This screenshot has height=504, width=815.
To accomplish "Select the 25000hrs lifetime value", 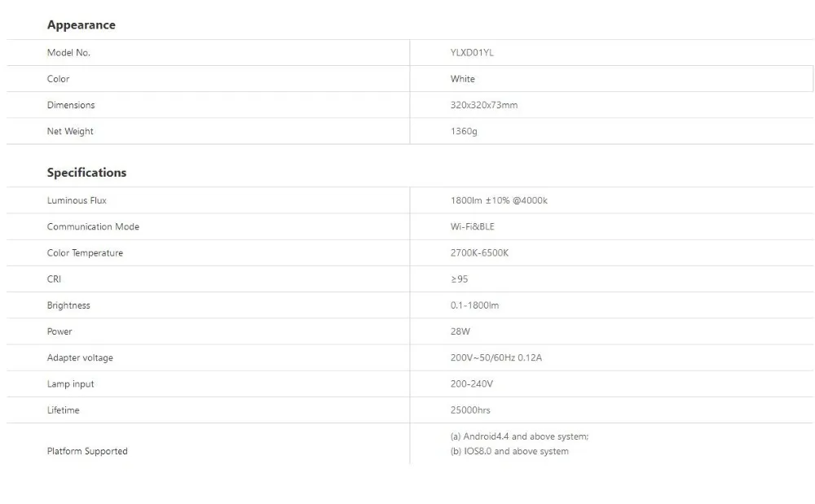I will pyautogui.click(x=470, y=410).
